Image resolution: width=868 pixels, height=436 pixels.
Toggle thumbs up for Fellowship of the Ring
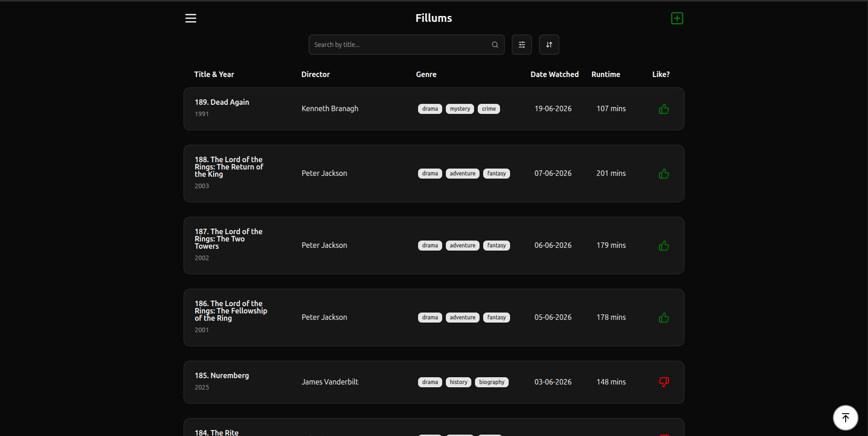click(x=664, y=318)
